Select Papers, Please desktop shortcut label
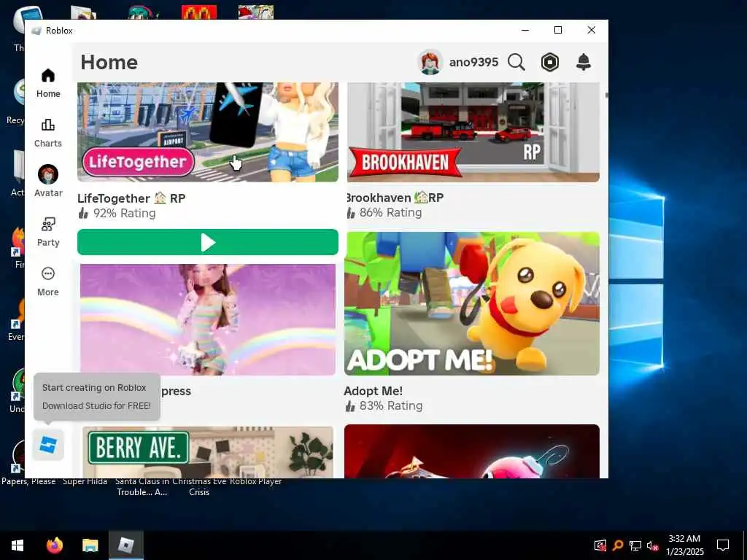747x560 pixels. [x=28, y=481]
